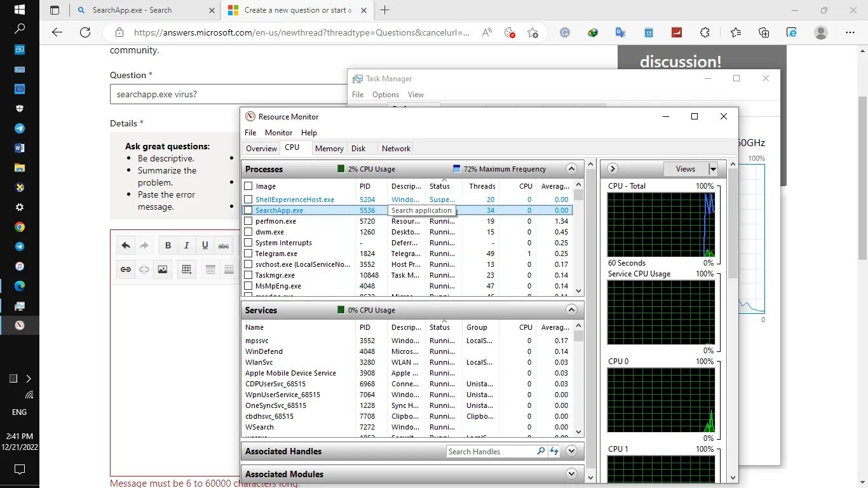The width and height of the screenshot is (868, 488).
Task: Start a search in the Search Handles field
Action: (x=541, y=451)
